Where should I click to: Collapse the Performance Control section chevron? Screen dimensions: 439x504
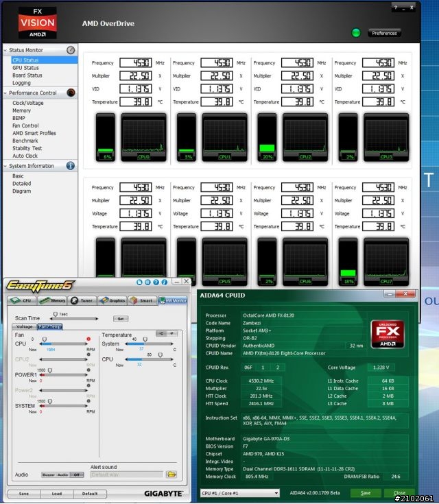[5, 93]
